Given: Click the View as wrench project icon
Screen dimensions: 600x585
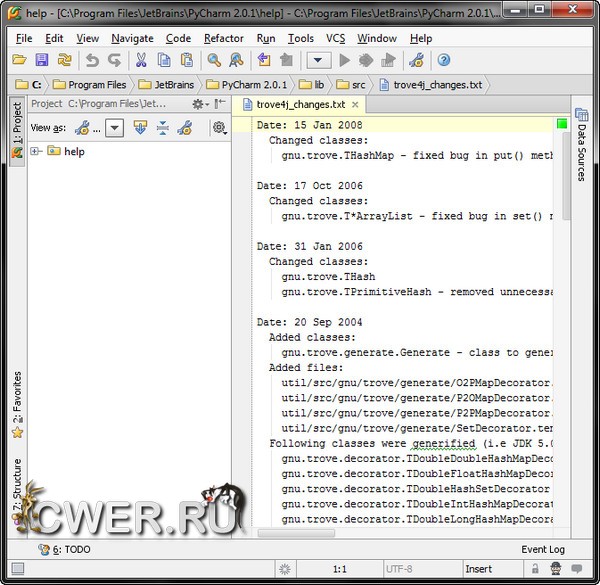Looking at the screenshot, I should coord(82,128).
